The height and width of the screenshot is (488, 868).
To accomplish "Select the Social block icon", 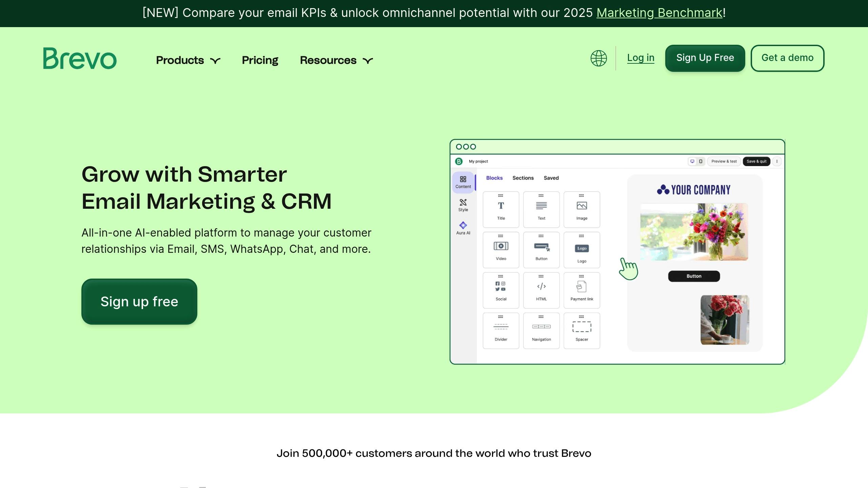I will click(x=501, y=286).
